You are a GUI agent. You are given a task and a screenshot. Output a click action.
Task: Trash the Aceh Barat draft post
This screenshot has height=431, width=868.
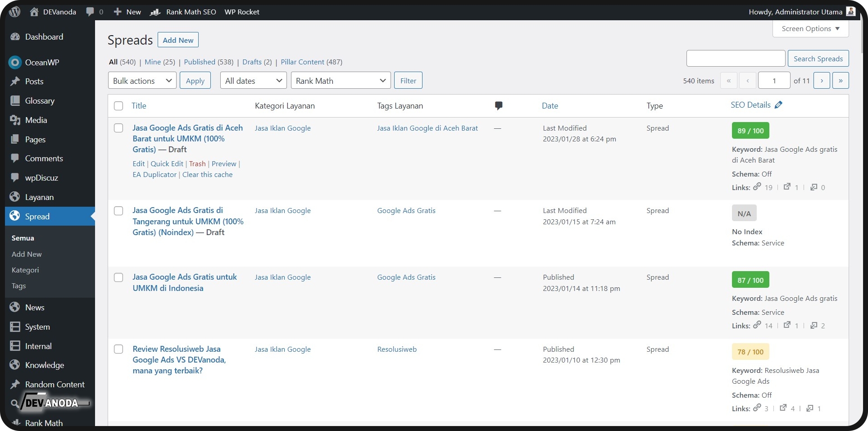pyautogui.click(x=197, y=164)
